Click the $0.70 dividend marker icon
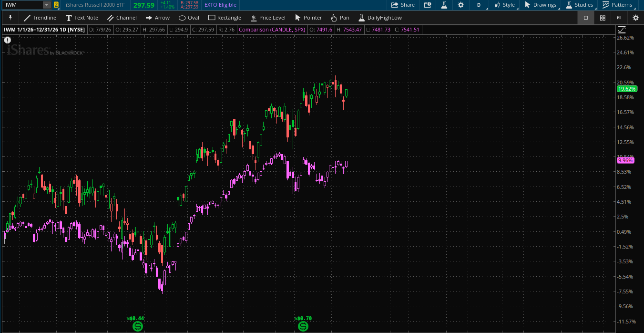 click(x=303, y=326)
